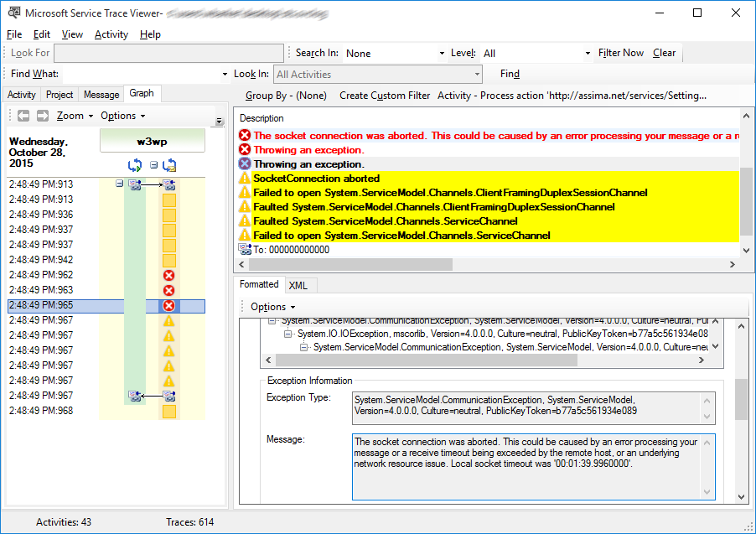The height and width of the screenshot is (534, 756).
Task: Click inside the Find What input field
Action: tap(142, 75)
